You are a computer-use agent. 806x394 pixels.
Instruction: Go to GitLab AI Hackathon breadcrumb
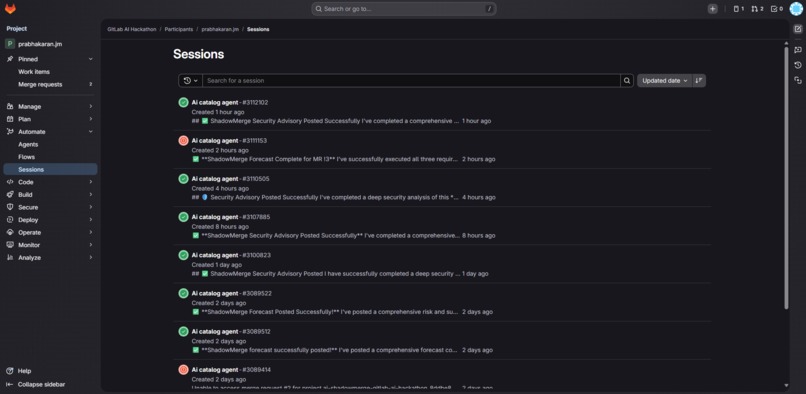pos(132,29)
